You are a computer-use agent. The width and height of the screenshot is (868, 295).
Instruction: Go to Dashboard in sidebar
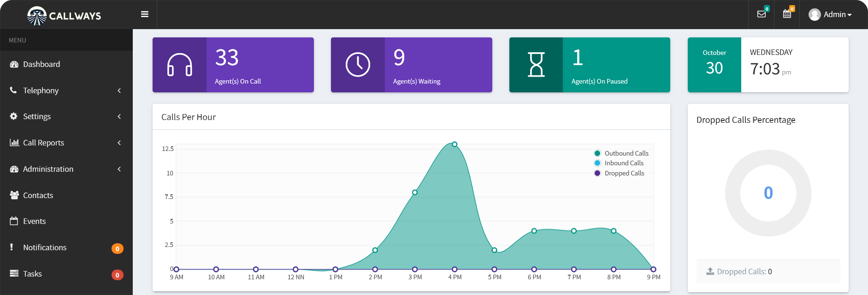coord(41,64)
